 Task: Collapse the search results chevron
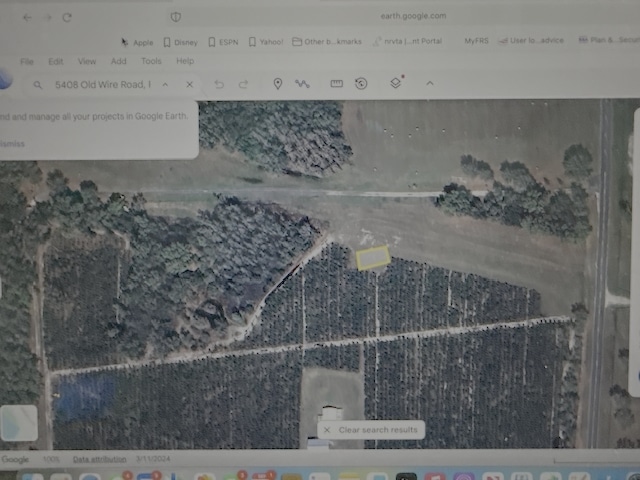click(x=165, y=85)
